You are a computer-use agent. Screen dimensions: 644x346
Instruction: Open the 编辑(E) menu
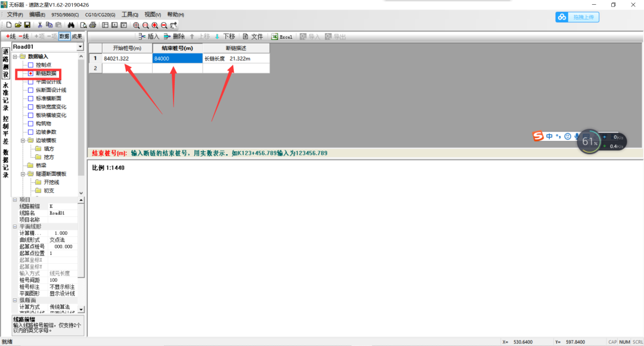[x=37, y=15]
